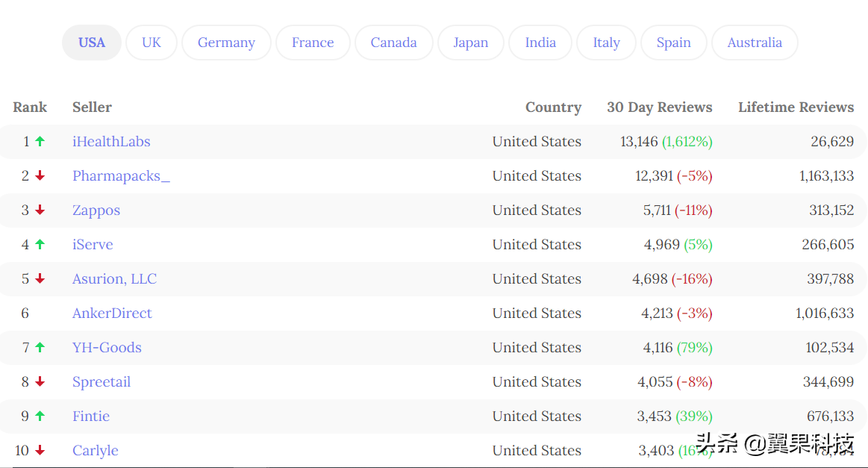Click the green up arrow in YH-Goods row
Viewport: 868px width, 468px height.
tap(40, 347)
